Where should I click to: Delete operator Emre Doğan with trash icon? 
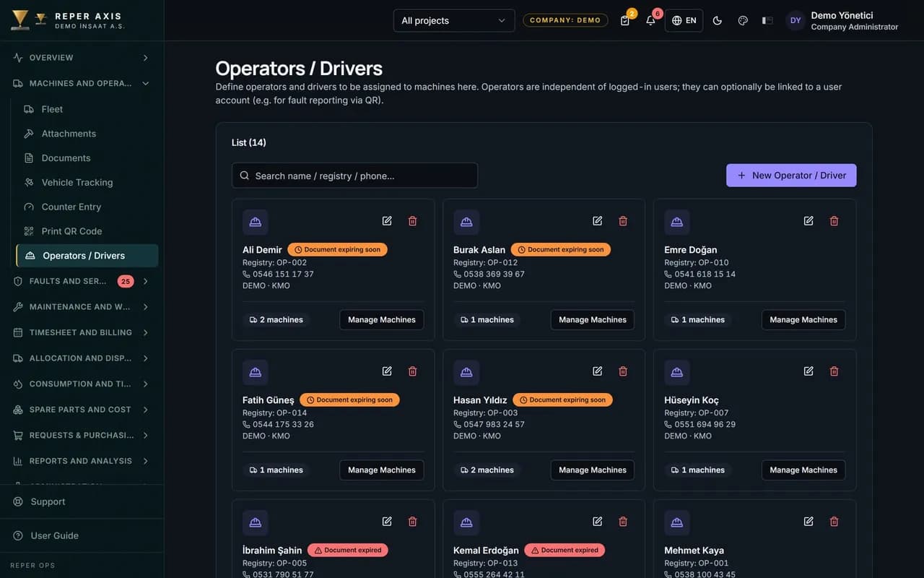pos(834,221)
